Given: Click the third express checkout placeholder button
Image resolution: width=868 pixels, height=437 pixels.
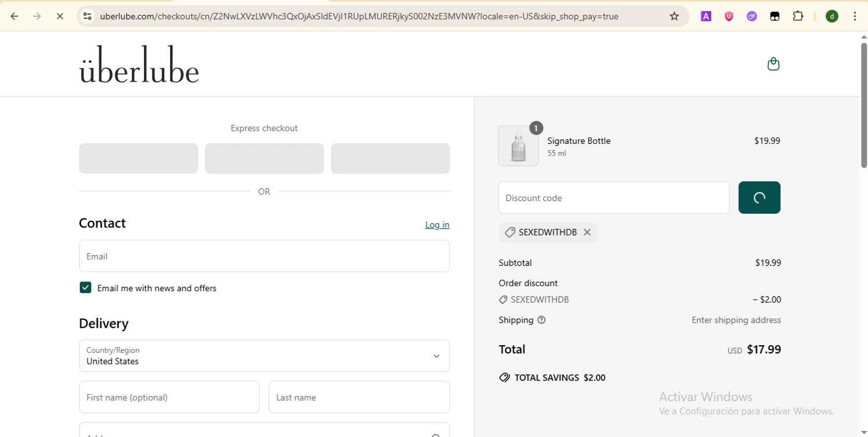Looking at the screenshot, I should click(x=390, y=158).
